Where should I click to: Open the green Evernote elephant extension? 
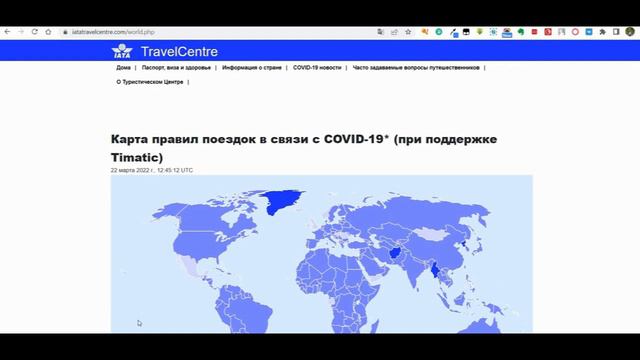coord(521,32)
